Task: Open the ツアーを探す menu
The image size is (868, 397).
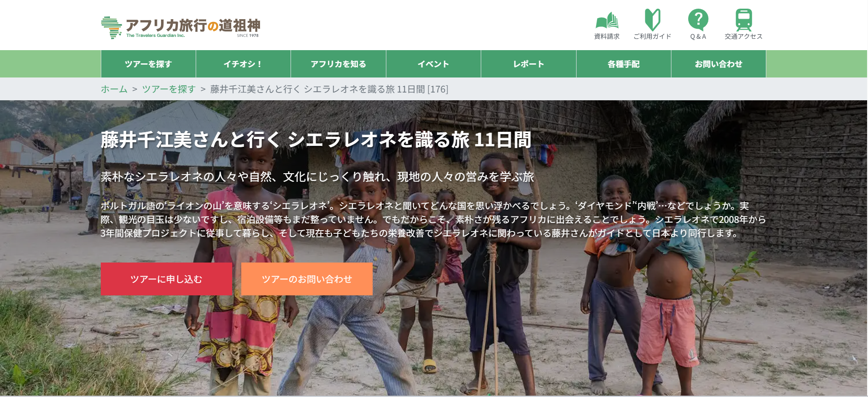Action: [148, 64]
